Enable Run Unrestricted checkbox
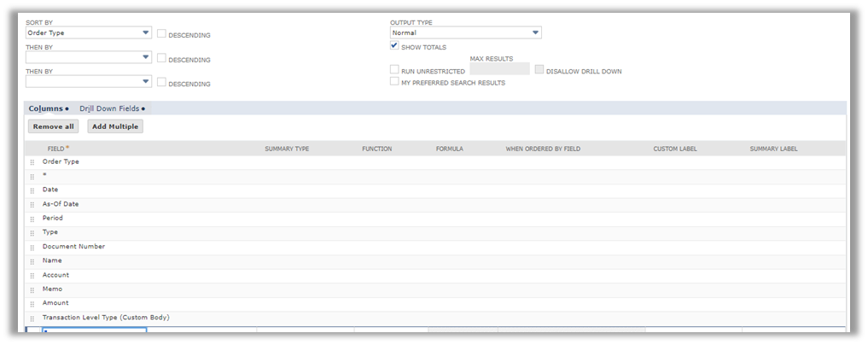This screenshot has width=868, height=345. [394, 70]
